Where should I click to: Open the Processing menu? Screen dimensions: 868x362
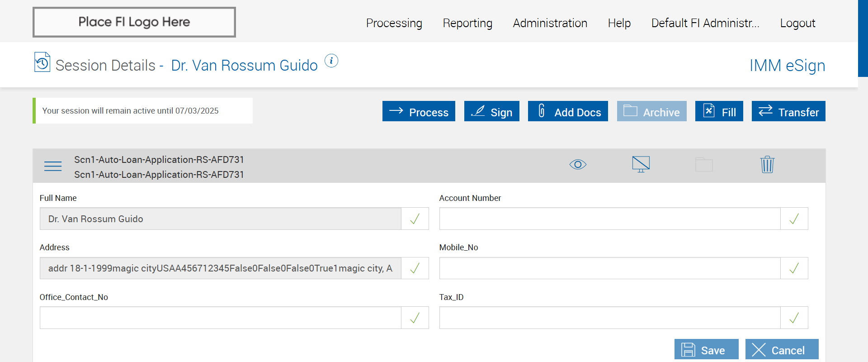[x=394, y=23]
